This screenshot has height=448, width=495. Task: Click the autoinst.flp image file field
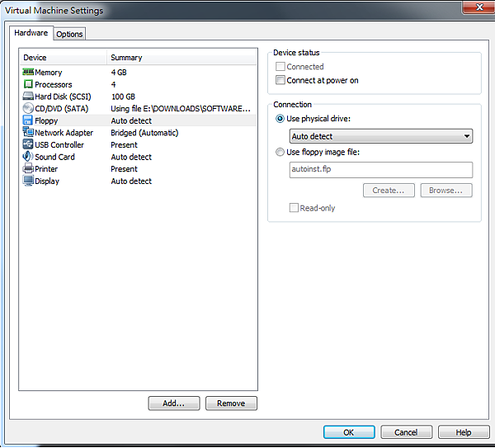[380, 169]
